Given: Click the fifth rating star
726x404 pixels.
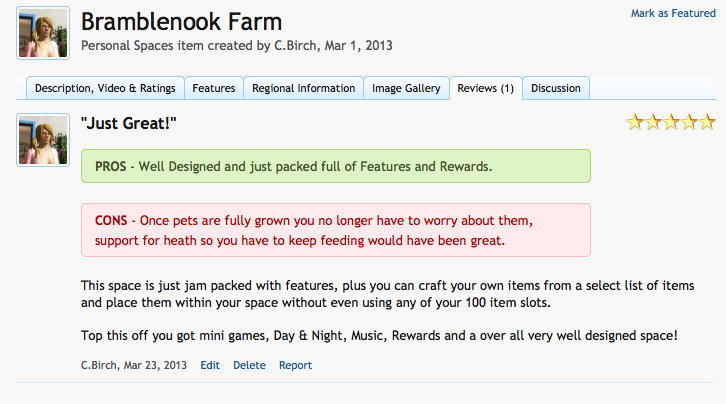Looking at the screenshot, I should (x=707, y=122).
